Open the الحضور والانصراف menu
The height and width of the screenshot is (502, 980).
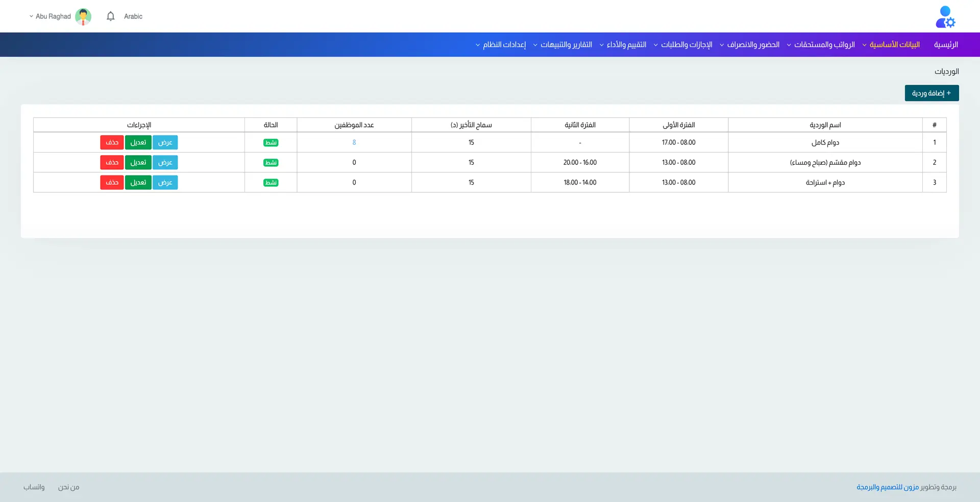(752, 45)
